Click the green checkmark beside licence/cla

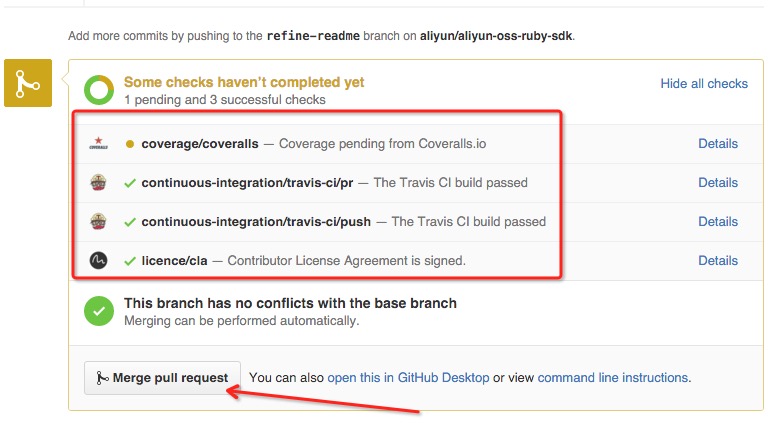[x=130, y=261]
